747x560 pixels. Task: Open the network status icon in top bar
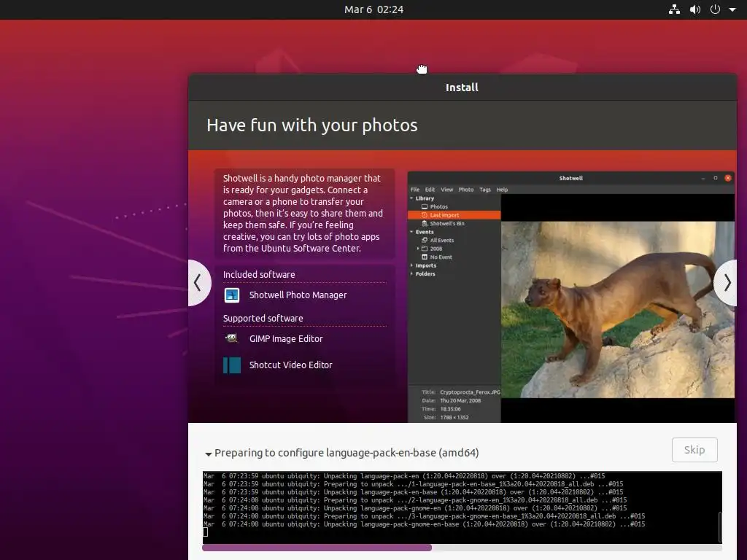674,9
